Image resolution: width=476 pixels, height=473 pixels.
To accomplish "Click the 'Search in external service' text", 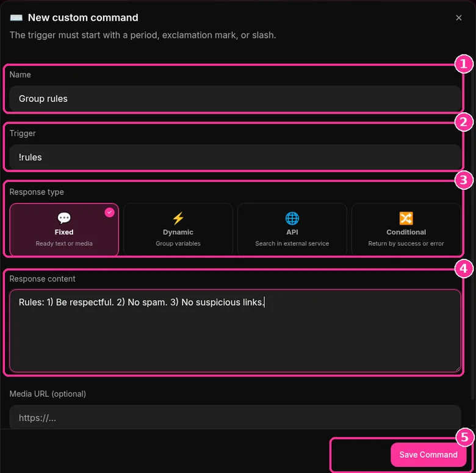I will 292,244.
